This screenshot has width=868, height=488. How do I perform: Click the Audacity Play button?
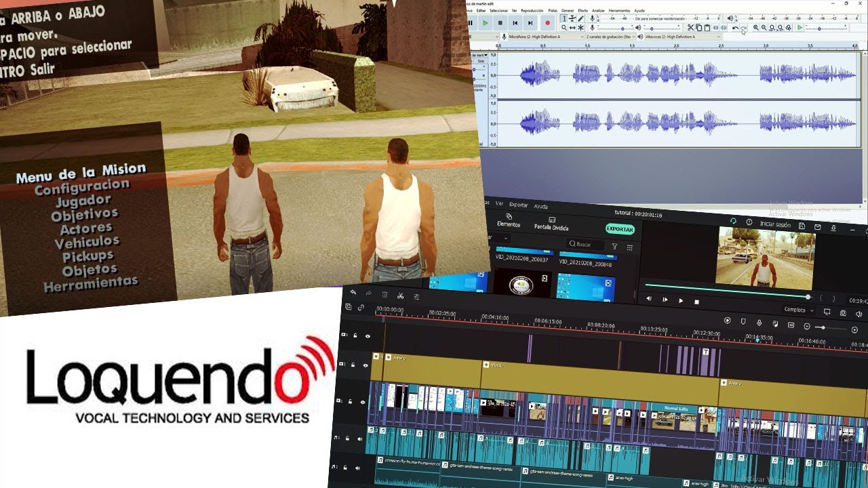coord(485,23)
